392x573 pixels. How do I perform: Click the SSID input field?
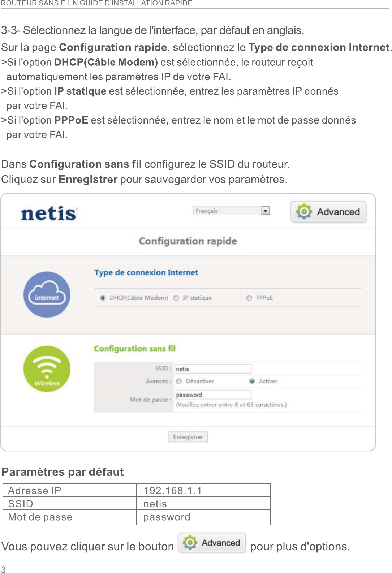click(x=213, y=369)
